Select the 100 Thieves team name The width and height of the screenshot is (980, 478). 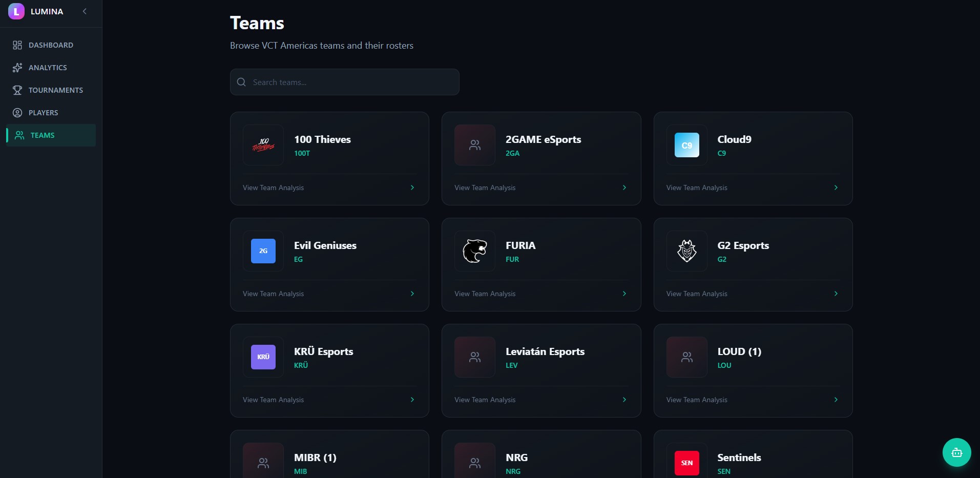[322, 139]
